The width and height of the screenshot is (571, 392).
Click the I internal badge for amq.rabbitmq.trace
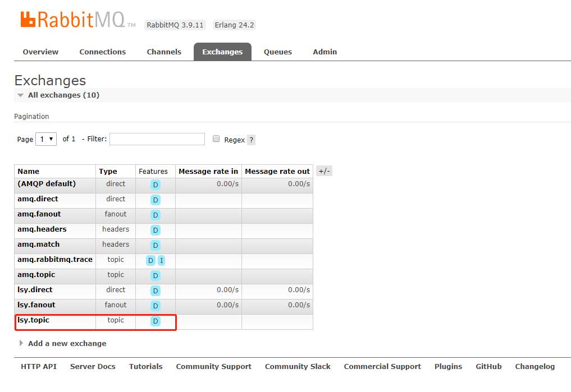(x=161, y=260)
